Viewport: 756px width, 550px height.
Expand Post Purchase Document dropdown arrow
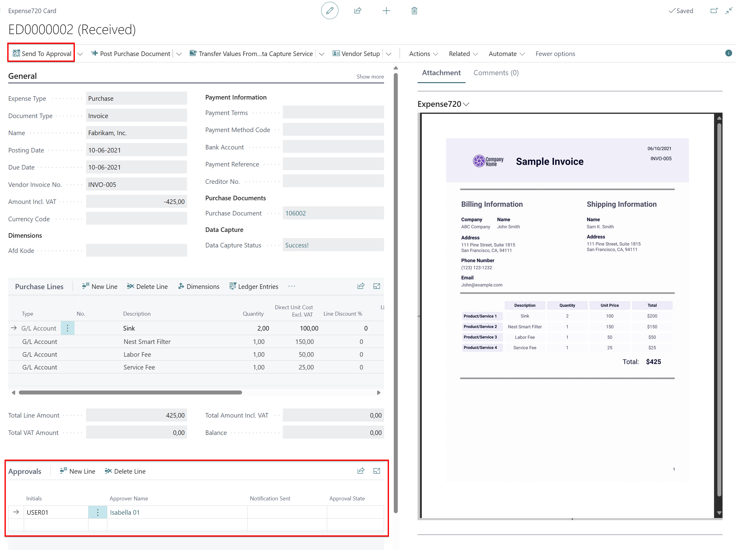click(x=179, y=54)
